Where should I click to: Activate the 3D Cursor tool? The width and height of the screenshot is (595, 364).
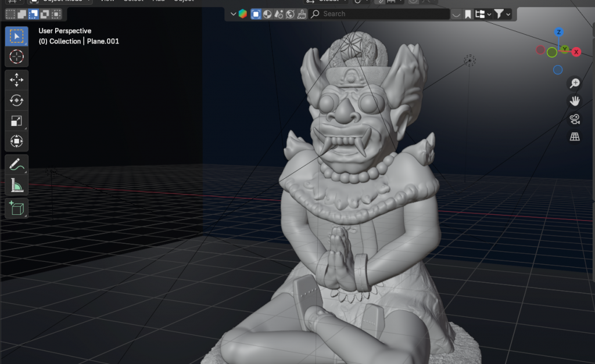click(16, 57)
